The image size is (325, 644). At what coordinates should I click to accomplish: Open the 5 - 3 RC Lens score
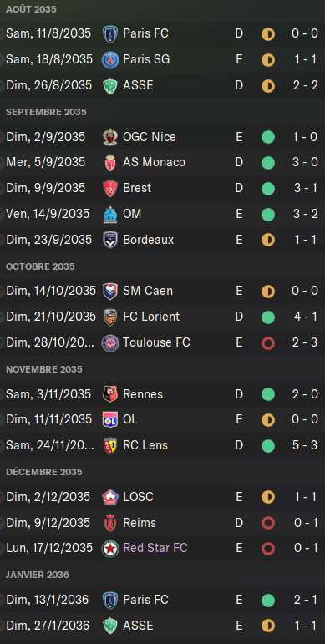(x=306, y=445)
